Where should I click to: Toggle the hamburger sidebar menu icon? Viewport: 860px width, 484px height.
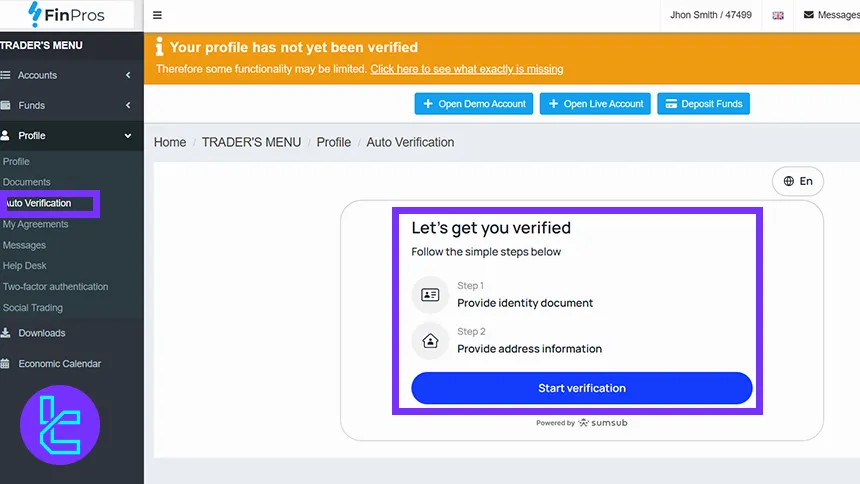click(x=157, y=15)
